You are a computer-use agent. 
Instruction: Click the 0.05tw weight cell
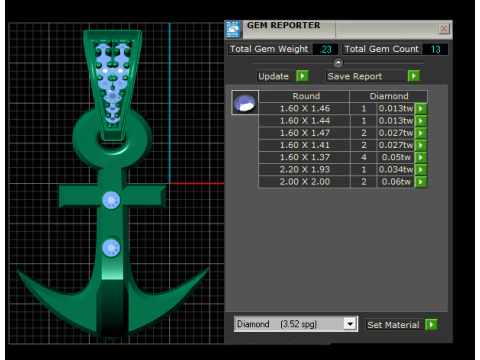(x=396, y=157)
